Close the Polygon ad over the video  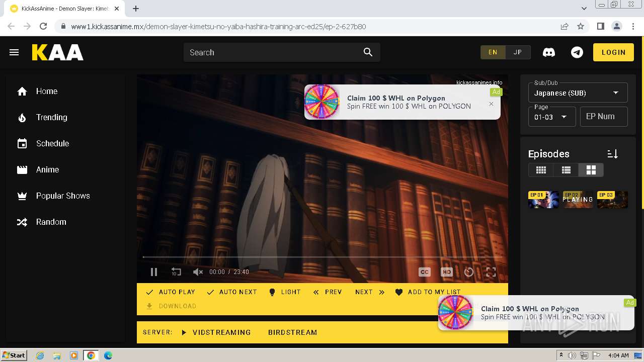492,104
